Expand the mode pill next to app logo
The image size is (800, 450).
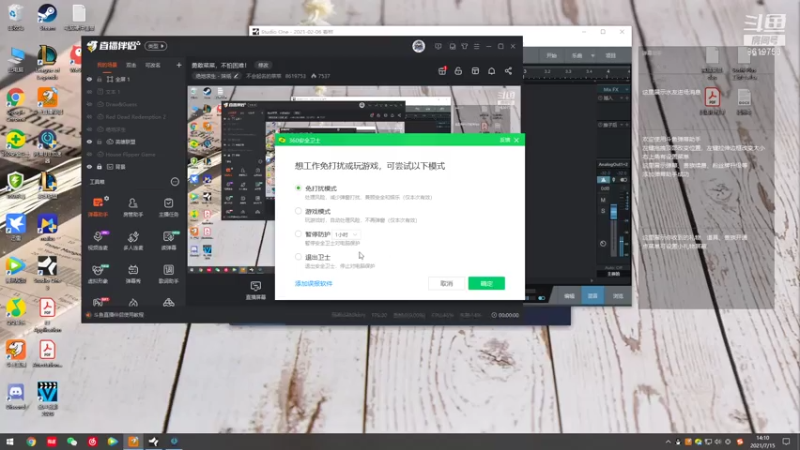pyautogui.click(x=156, y=46)
